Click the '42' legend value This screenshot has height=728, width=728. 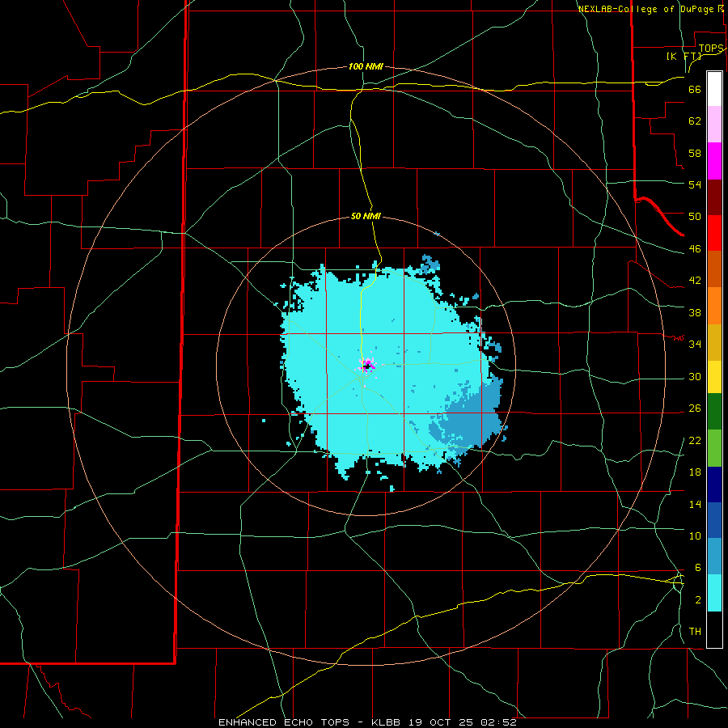pos(695,281)
